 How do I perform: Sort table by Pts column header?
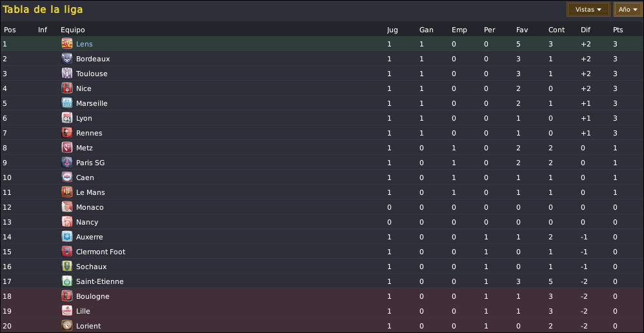click(618, 30)
